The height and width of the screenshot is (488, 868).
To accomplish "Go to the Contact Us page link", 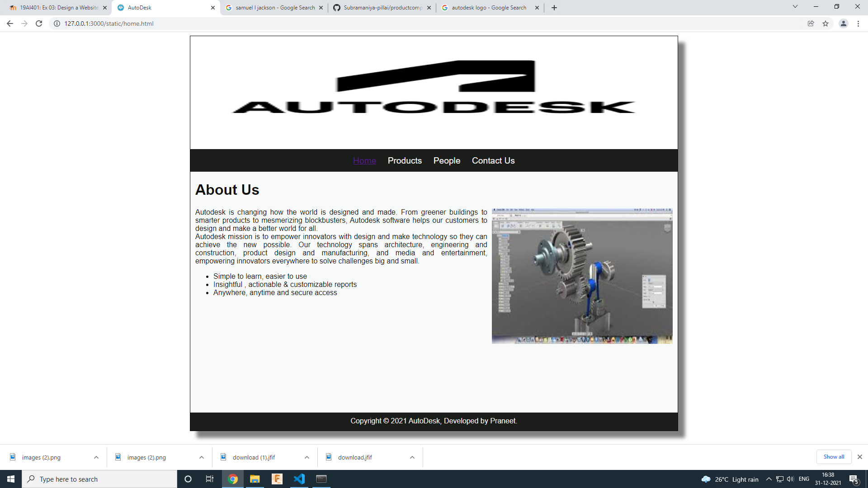I will tap(493, 160).
